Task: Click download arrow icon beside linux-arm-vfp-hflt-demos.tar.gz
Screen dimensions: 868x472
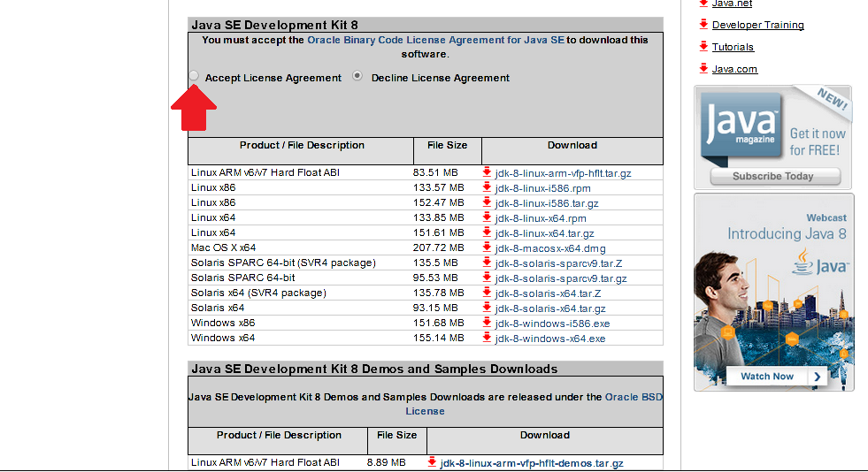Action: point(432,462)
